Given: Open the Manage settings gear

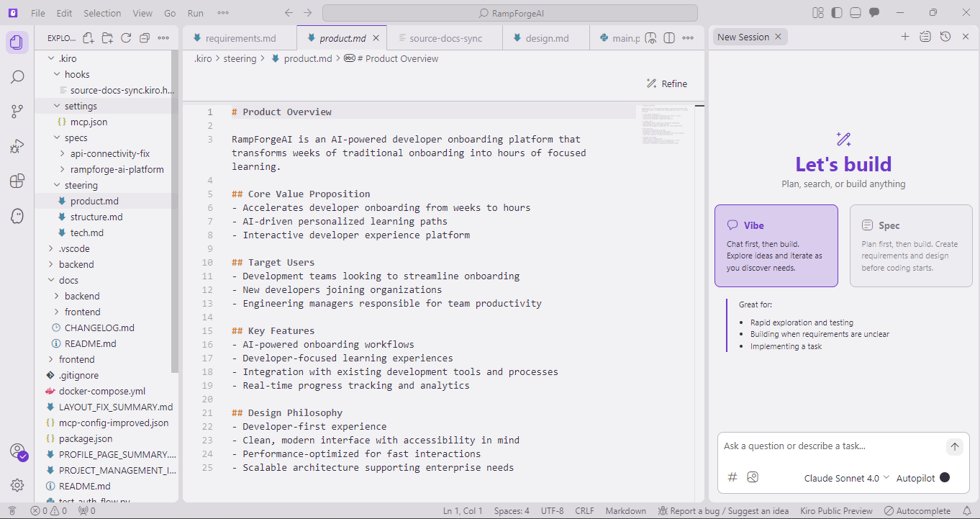Looking at the screenshot, I should [x=17, y=485].
